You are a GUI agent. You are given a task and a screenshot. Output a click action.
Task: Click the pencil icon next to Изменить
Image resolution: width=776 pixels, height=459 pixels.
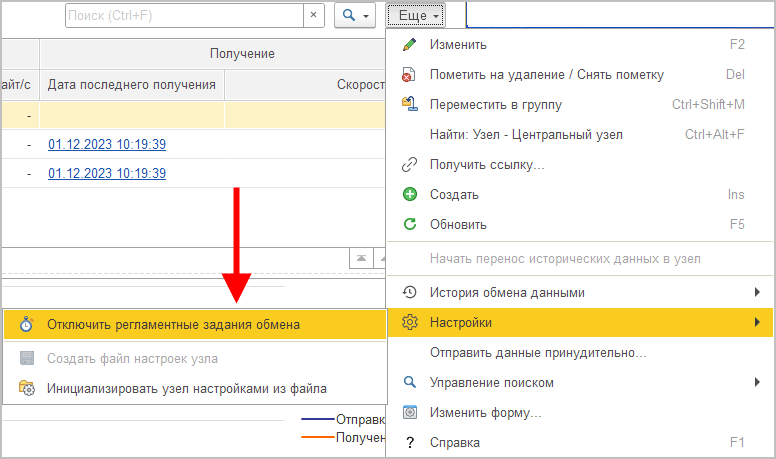tap(409, 44)
